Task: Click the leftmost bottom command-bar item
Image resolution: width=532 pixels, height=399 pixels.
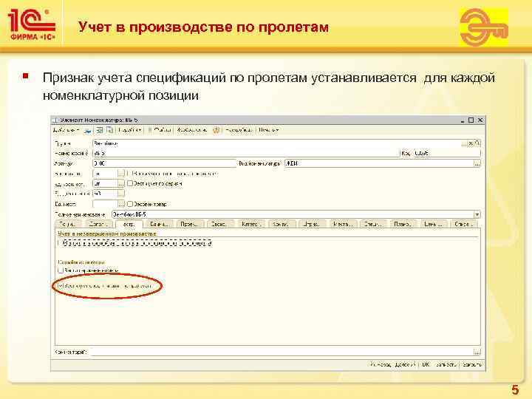Action: click(x=380, y=365)
